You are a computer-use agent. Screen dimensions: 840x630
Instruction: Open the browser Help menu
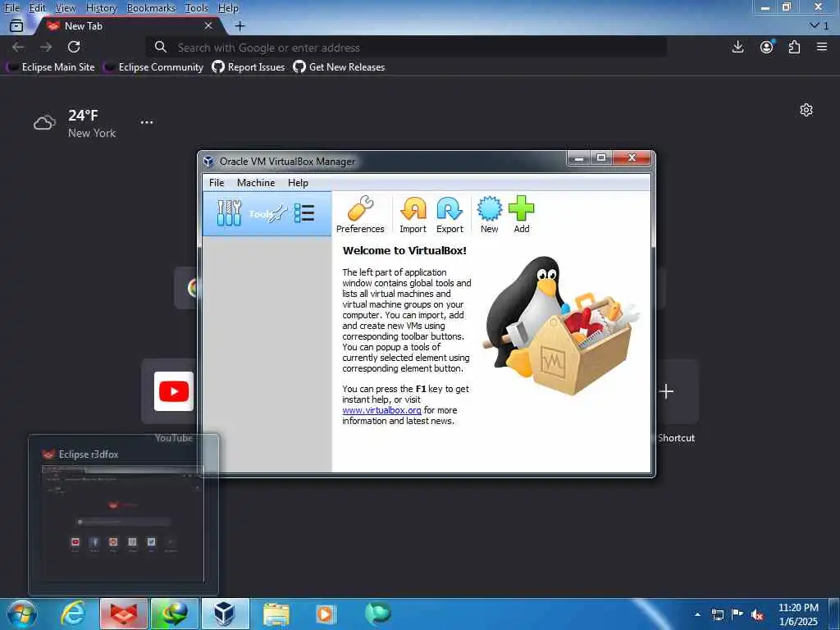point(228,8)
